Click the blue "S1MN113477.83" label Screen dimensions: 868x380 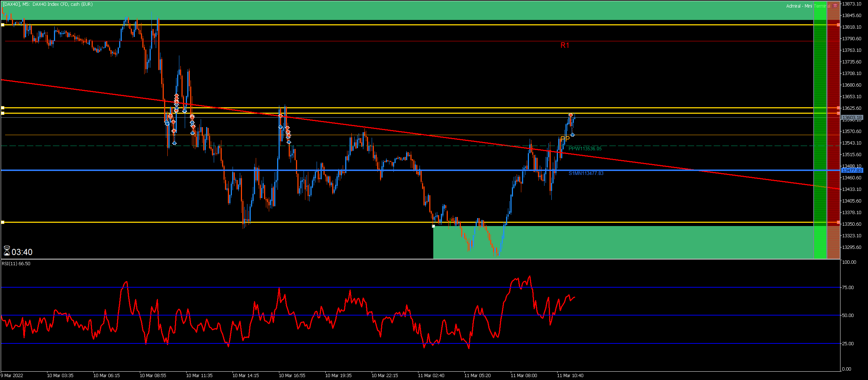[586, 174]
